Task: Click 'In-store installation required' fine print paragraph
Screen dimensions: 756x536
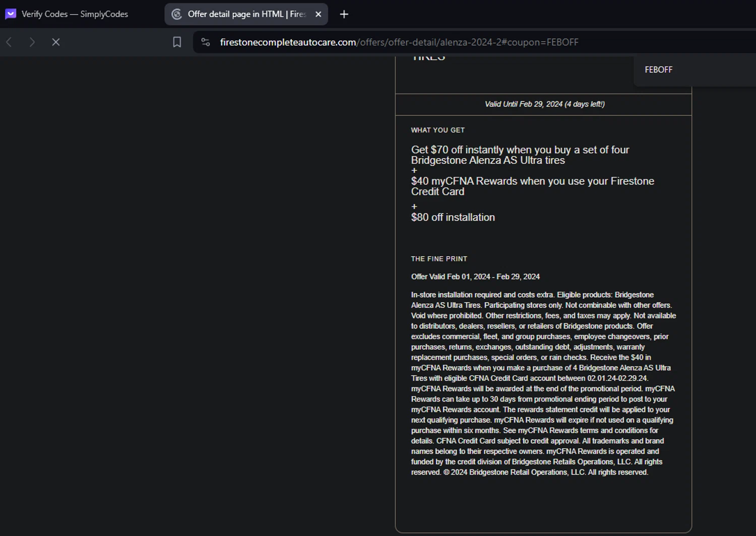Action: pyautogui.click(x=543, y=383)
